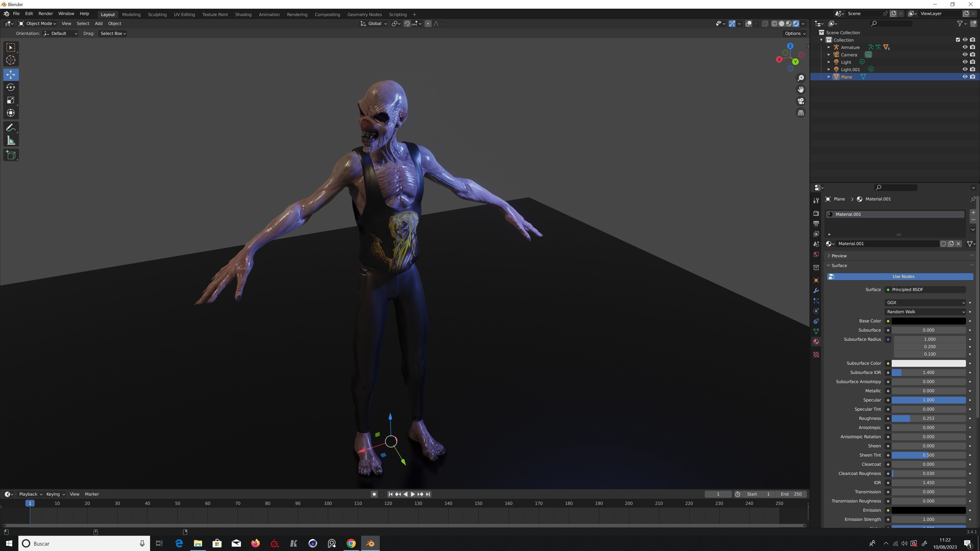Open the Material properties tab
Viewport: 980px width, 551px height.
pyautogui.click(x=816, y=342)
